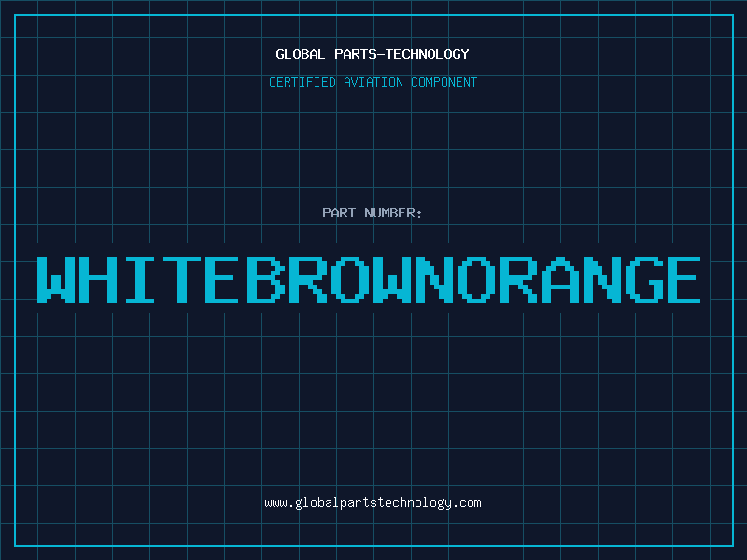Click the GLOBAL PARTS-TECHNOLOGY heading
This screenshot has height=560, width=747.
pos(373,54)
